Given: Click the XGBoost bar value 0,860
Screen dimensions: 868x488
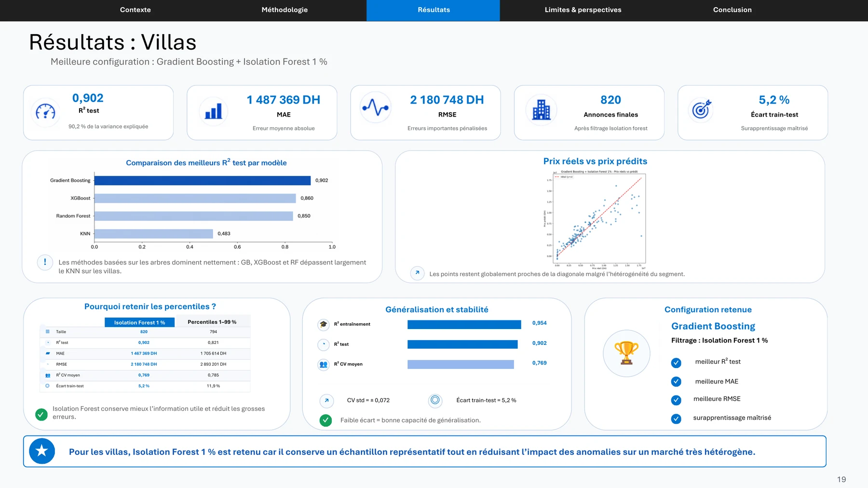Looking at the screenshot, I should click(307, 198).
